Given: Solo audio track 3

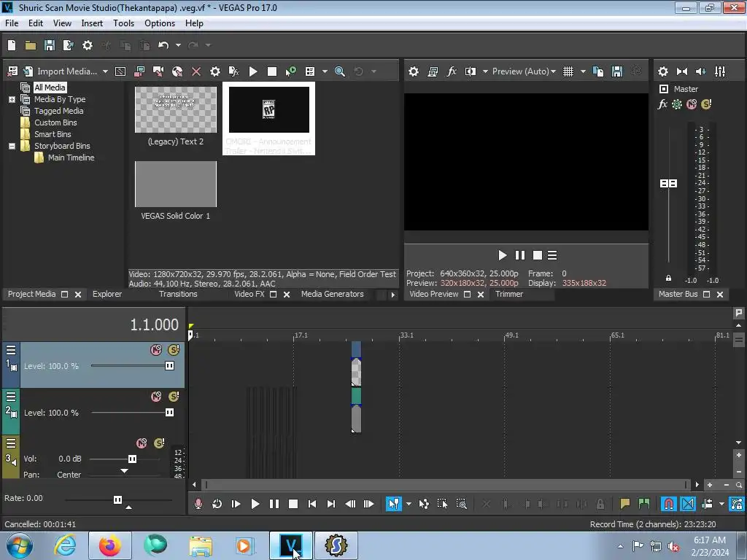Looking at the screenshot, I should [159, 443].
